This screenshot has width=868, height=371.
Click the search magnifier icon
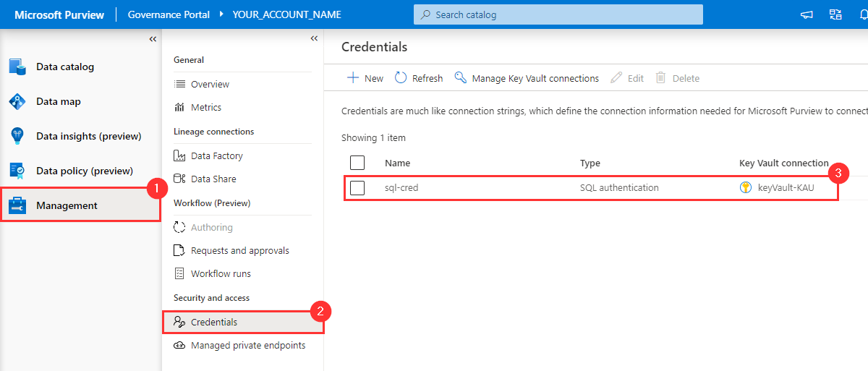[426, 14]
